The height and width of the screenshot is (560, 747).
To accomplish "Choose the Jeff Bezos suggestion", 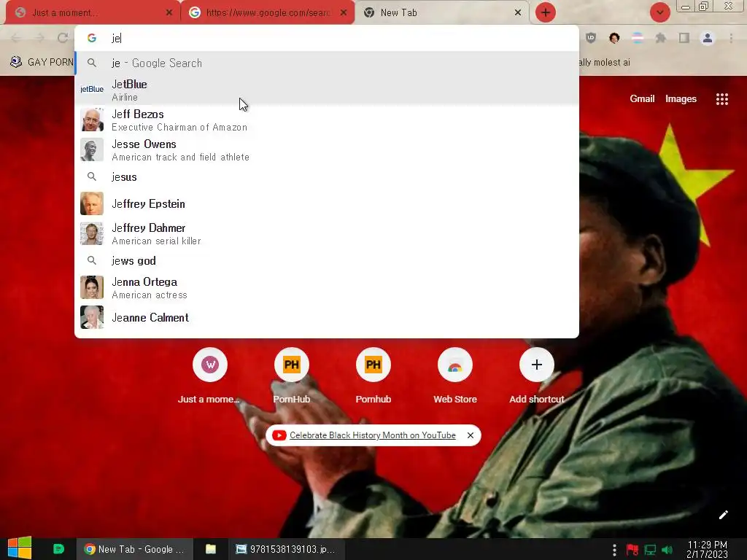I will point(327,120).
